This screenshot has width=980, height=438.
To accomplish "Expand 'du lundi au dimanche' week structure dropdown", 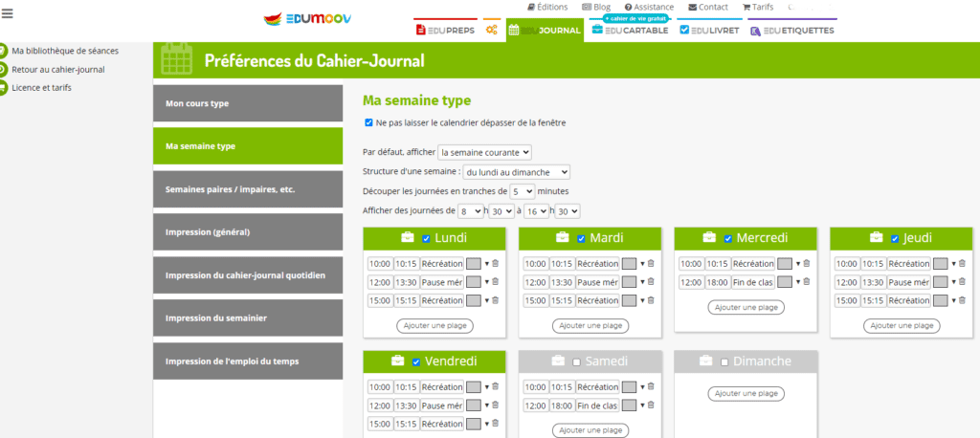I will (x=516, y=172).
